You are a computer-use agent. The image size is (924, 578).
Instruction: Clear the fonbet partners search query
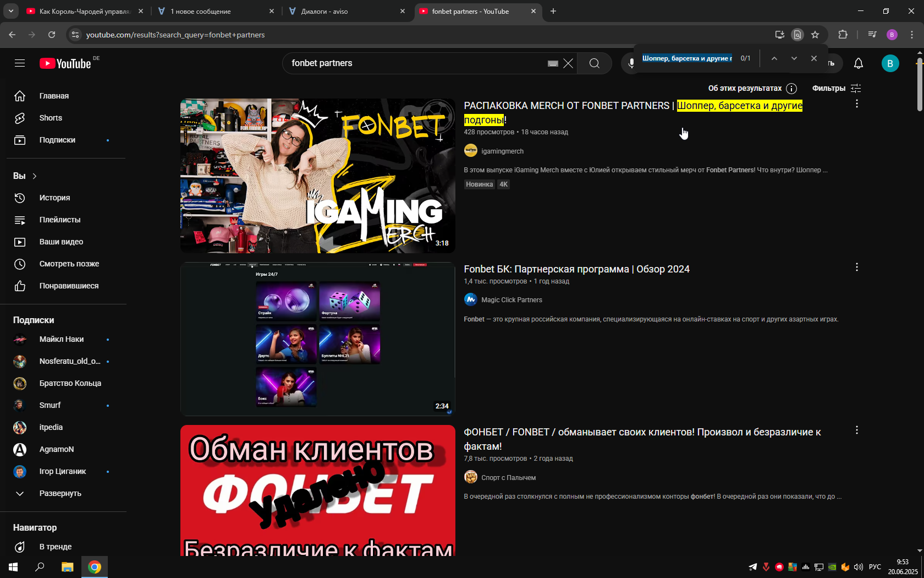pos(568,63)
